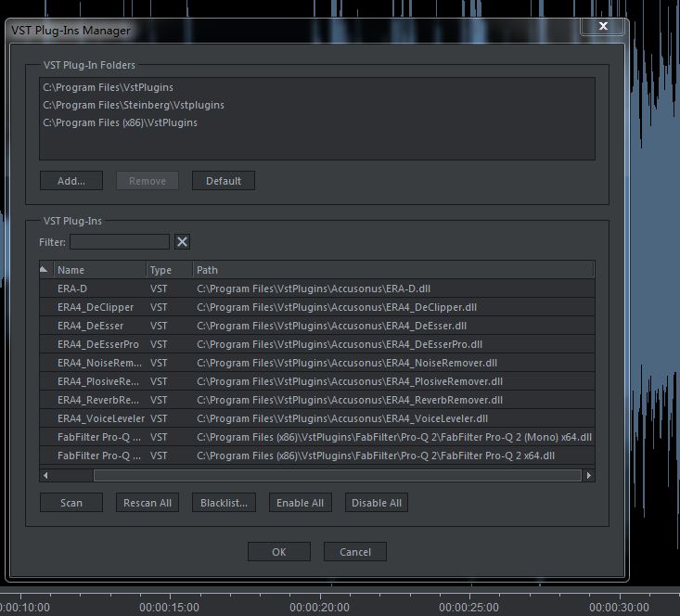680x616 pixels.
Task: Click inside the Filter text field
Action: point(120,242)
